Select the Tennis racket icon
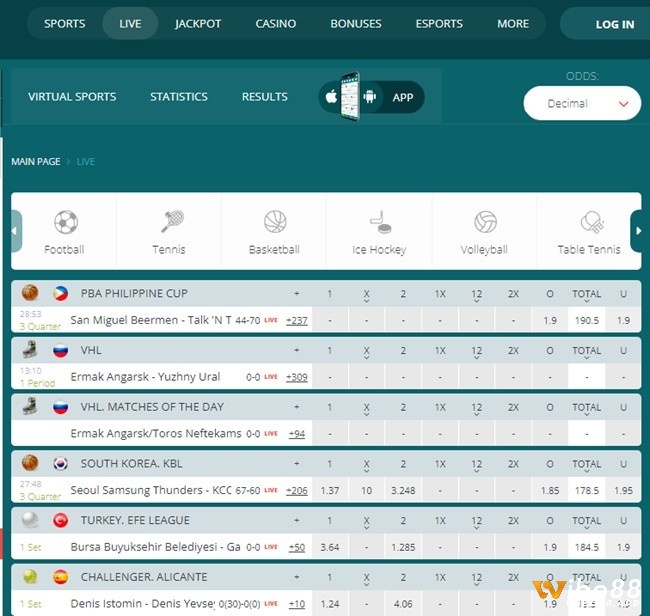This screenshot has width=650, height=616. click(x=172, y=221)
